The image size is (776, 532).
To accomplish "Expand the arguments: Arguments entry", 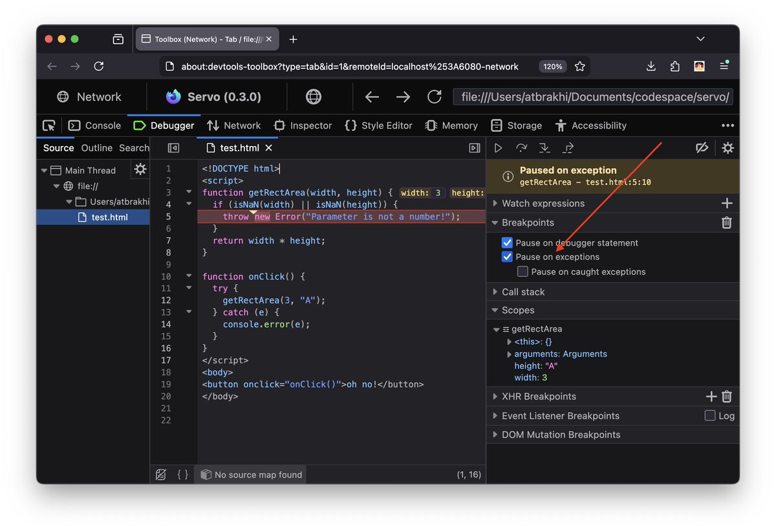I will (x=510, y=354).
